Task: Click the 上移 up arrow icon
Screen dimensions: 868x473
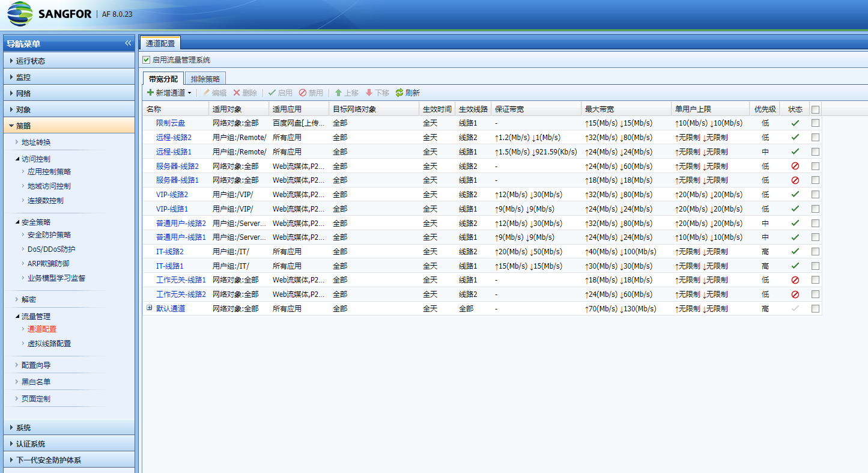Action: [x=338, y=93]
